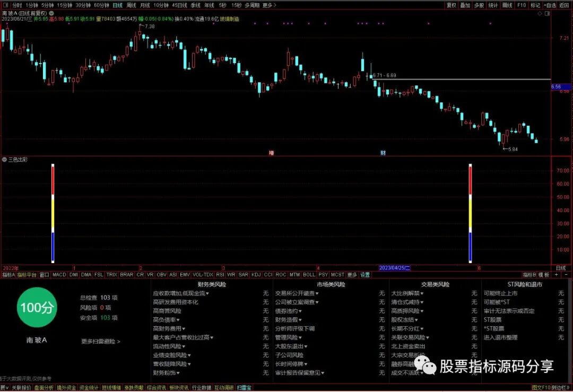Click the diamond icon at chart top-right
The image size is (573, 392).
[540, 13]
